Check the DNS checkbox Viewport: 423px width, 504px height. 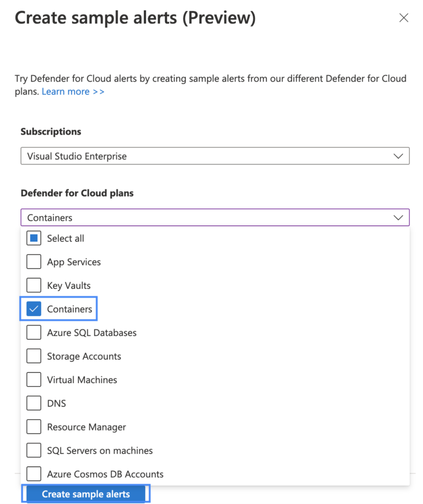coord(34,403)
